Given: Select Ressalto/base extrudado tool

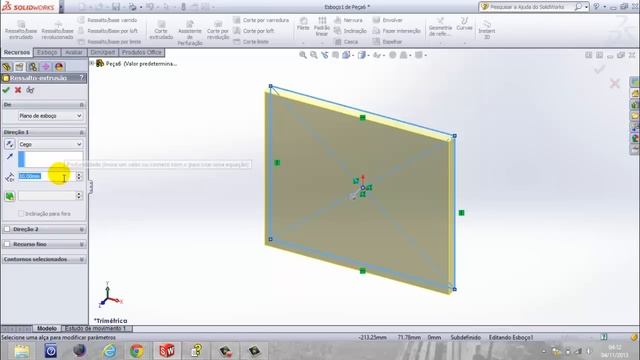Looking at the screenshot, I should pyautogui.click(x=21, y=29).
